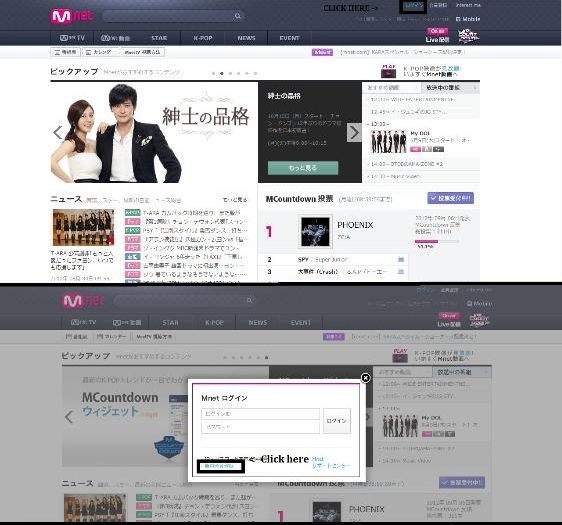Click the MnetTV 視聴方法 button in top screenshot

point(142,52)
